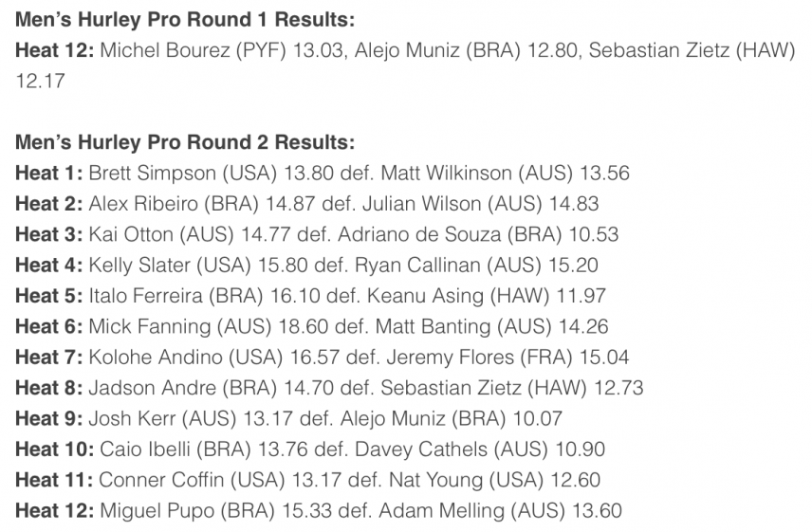Click Heat 2 Alex Ribeiro result

[306, 203]
